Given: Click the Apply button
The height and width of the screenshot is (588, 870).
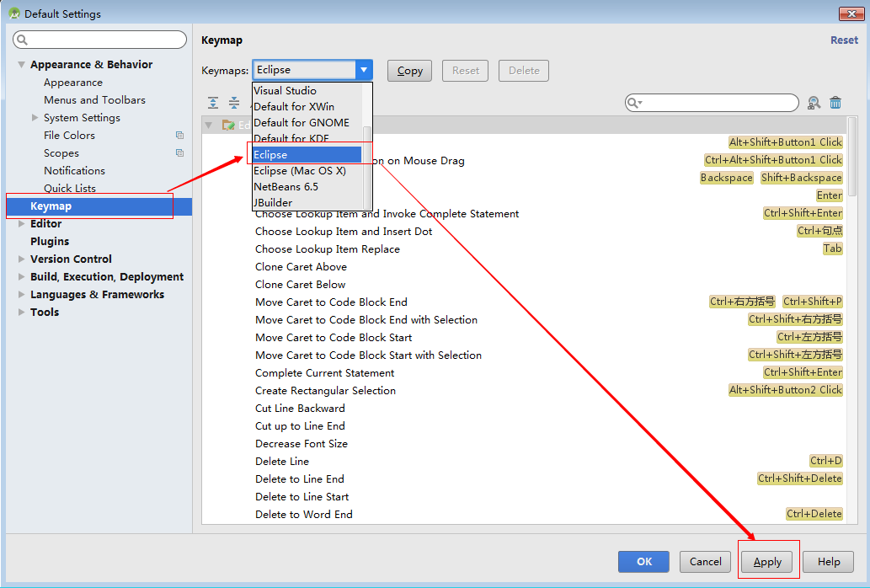Looking at the screenshot, I should (767, 562).
